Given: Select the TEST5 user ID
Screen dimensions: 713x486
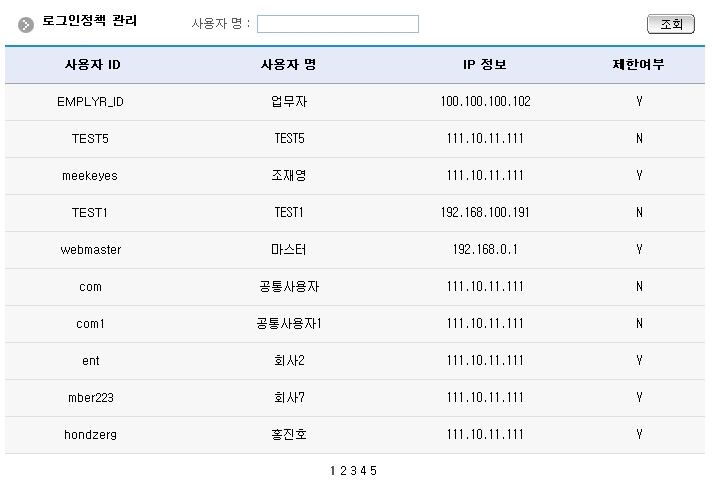Looking at the screenshot, I should 90,139.
